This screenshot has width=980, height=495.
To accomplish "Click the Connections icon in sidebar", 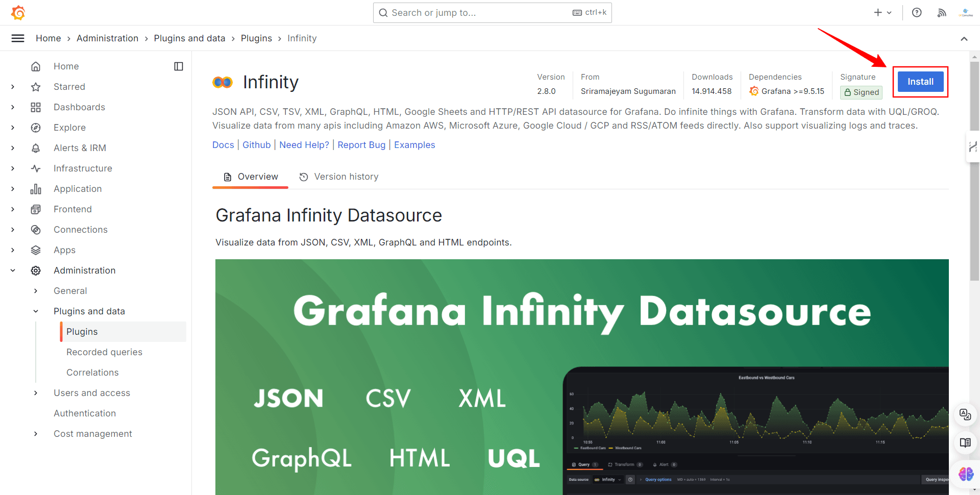I will 36,230.
